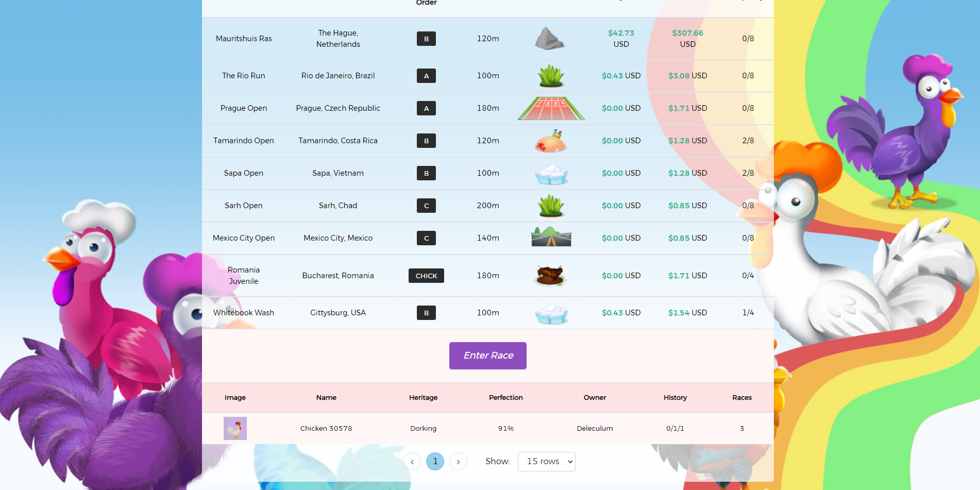Click the CHICK class badge for Romania Juvenile
980x490 pixels.
pos(426,276)
